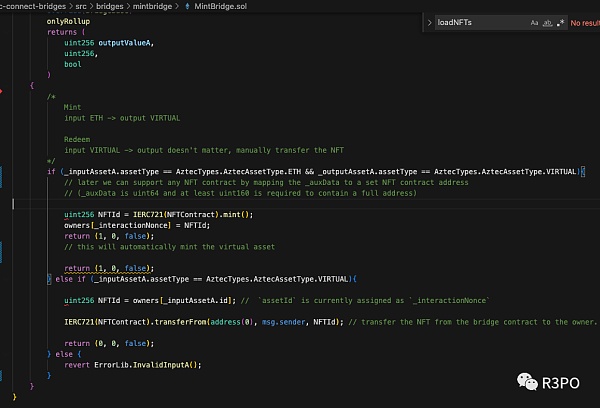The width and height of the screenshot is (600, 408).
Task: Click the 'No results' find status text
Action: (584, 21)
